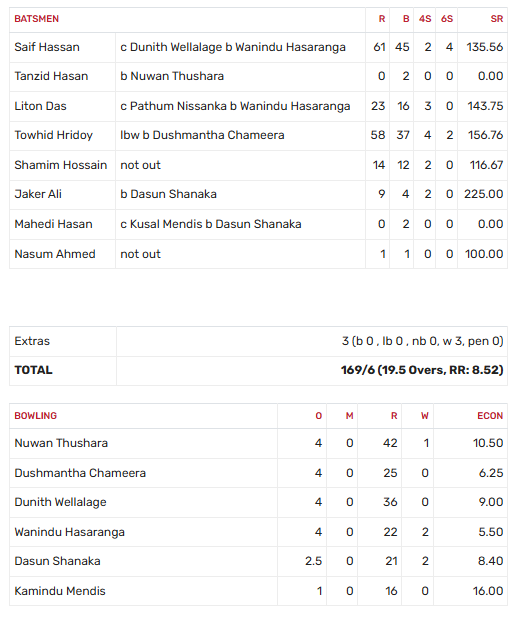Open Wanindu Hasaranga bowler entry
Screen dimensions: 517x622
(x=69, y=532)
